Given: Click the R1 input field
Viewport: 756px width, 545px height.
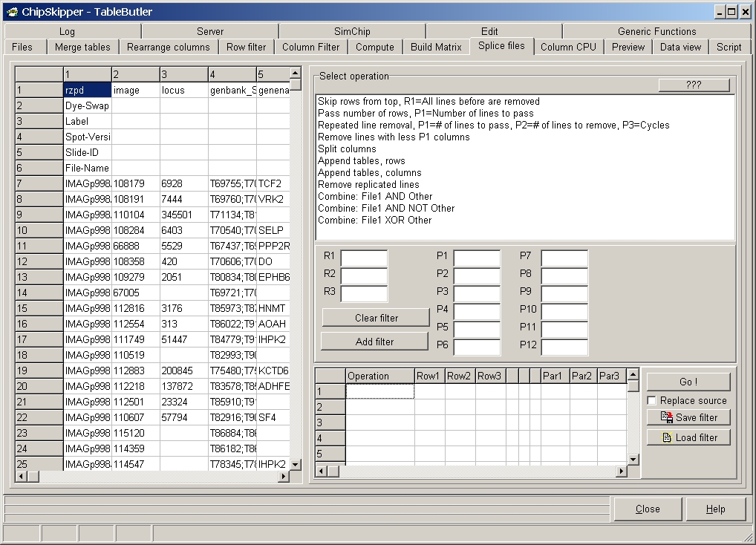Looking at the screenshot, I should [364, 258].
